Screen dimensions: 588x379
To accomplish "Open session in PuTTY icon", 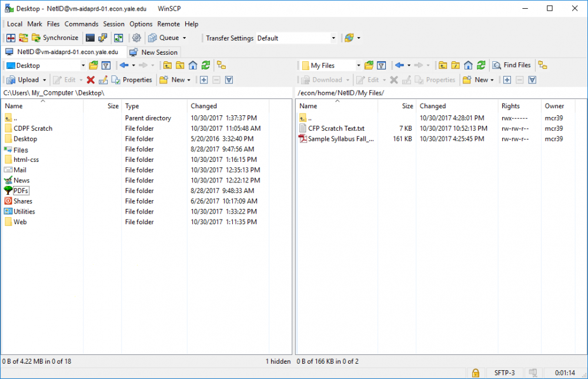I will [x=102, y=38].
